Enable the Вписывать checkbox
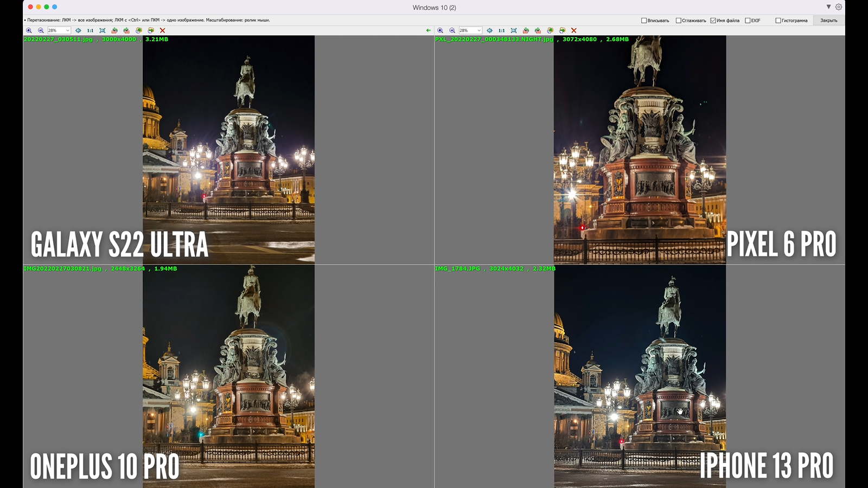Image resolution: width=868 pixels, height=488 pixels. pos(644,21)
